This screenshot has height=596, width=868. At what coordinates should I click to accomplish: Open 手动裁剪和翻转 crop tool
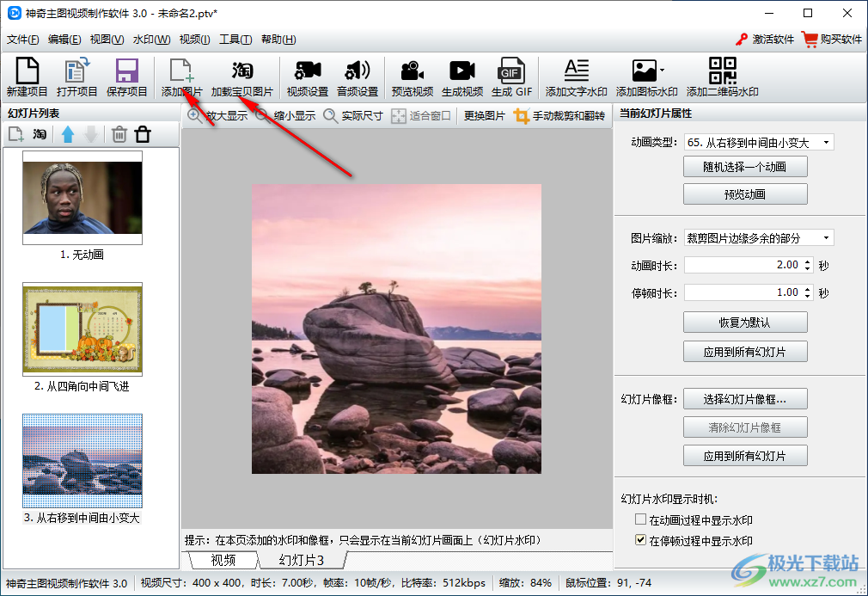pyautogui.click(x=559, y=116)
